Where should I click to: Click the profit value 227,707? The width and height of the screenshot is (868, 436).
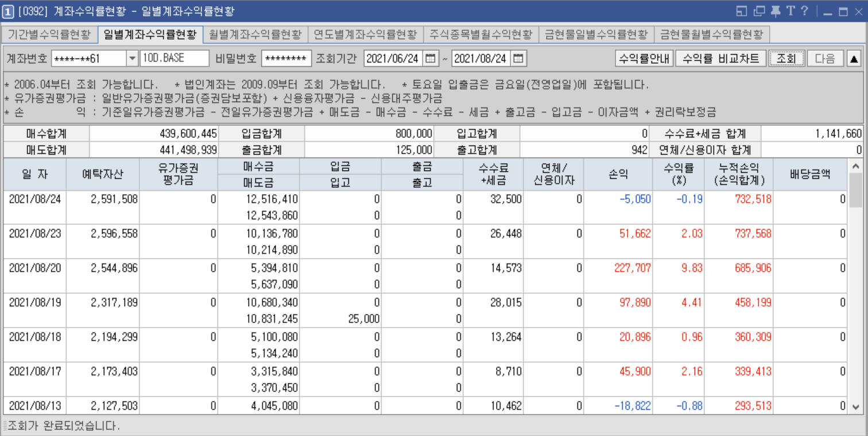click(x=633, y=268)
